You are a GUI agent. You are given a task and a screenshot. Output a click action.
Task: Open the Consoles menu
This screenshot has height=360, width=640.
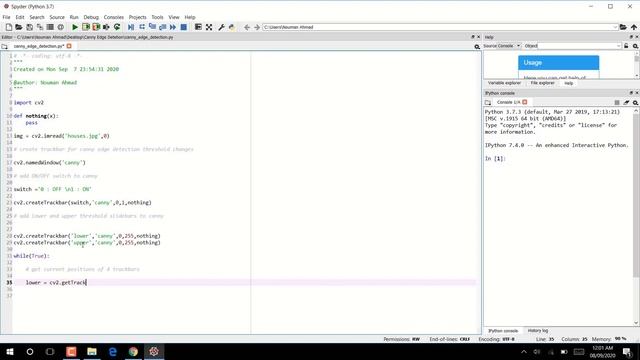point(113,17)
